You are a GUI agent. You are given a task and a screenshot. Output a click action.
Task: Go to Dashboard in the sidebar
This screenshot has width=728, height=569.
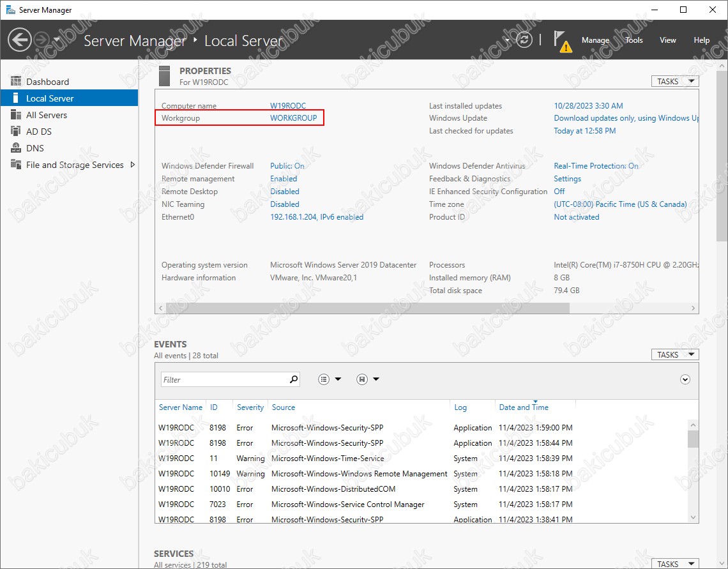[x=69, y=82]
